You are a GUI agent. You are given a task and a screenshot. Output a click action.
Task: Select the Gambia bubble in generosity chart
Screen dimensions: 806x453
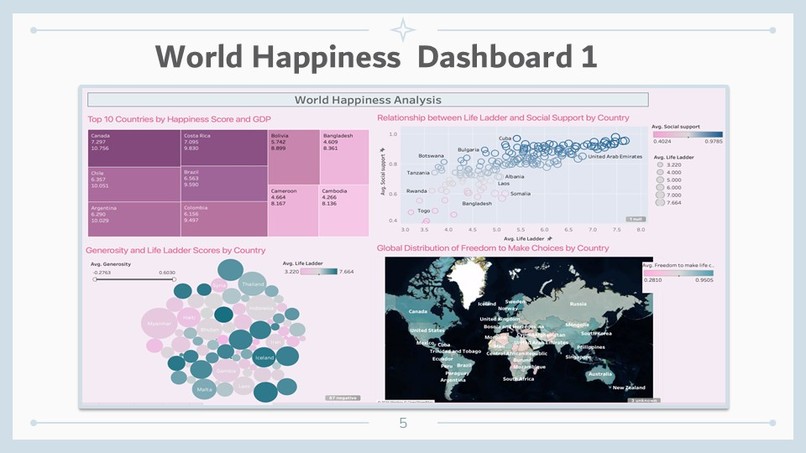226,371
